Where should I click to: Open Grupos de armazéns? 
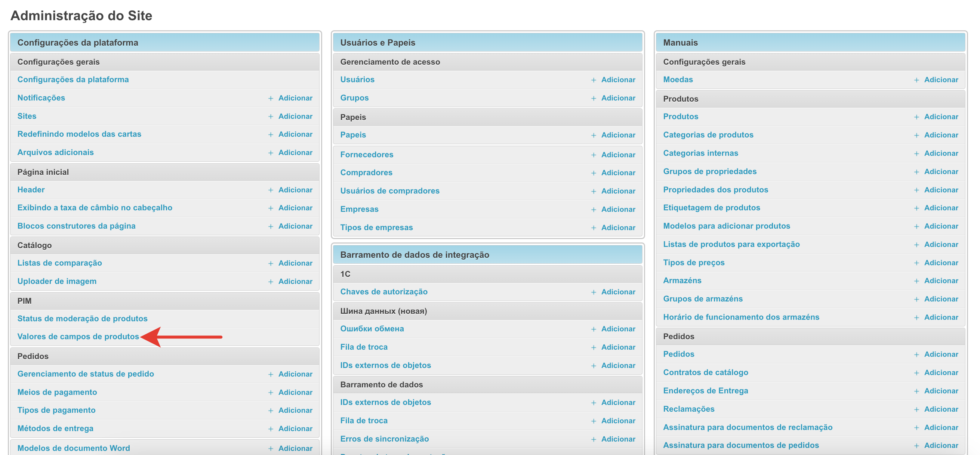click(703, 299)
